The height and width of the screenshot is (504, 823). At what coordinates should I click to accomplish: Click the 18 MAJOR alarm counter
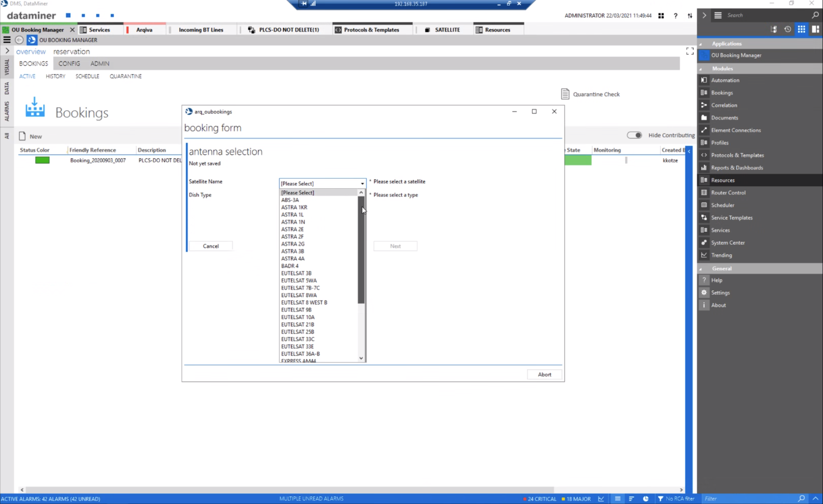click(576, 499)
